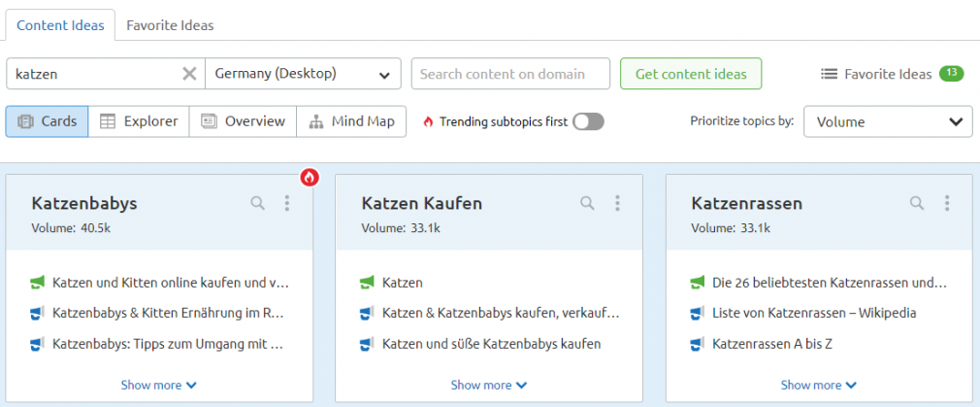
Task: Click blue megaphone beside 'Katzenrassen A bis Z'
Action: (x=698, y=343)
